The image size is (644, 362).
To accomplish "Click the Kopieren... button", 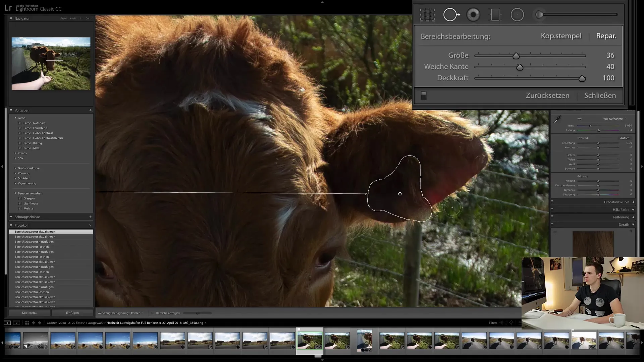I will coord(29,313).
